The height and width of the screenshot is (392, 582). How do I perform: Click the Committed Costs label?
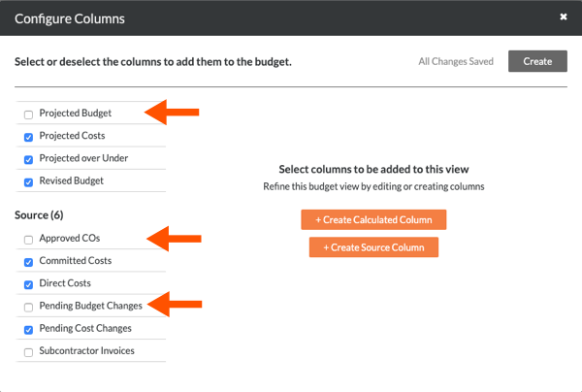(76, 260)
